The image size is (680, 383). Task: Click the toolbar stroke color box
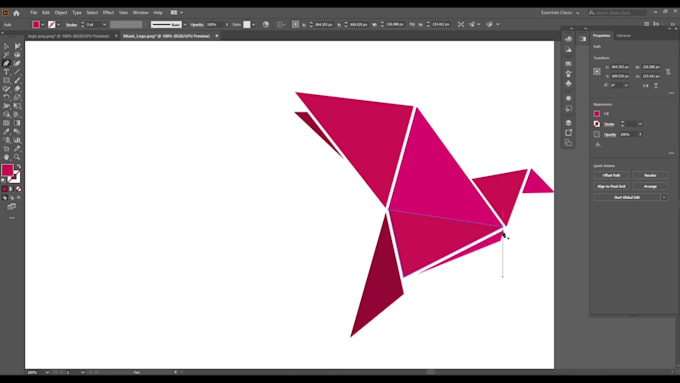tap(14, 177)
